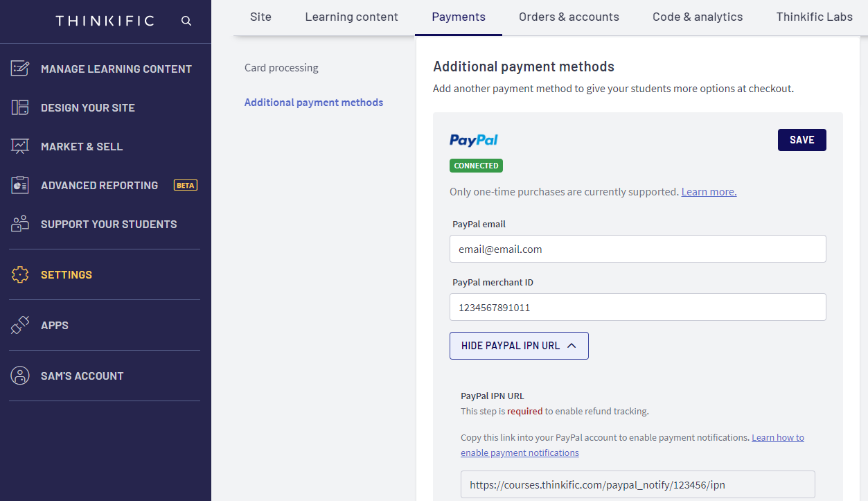This screenshot has width=868, height=501.
Task: Click the Additional payment methods heading
Action: tap(524, 67)
